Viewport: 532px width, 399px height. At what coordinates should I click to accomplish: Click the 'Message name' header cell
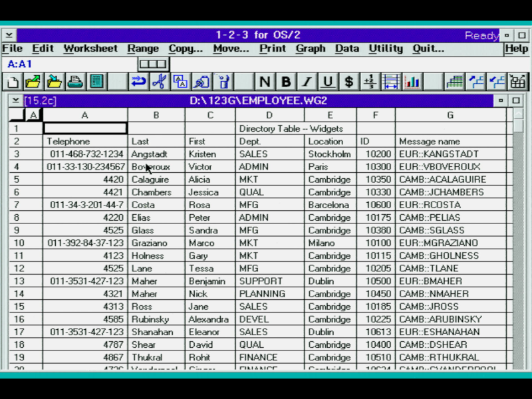click(x=450, y=141)
